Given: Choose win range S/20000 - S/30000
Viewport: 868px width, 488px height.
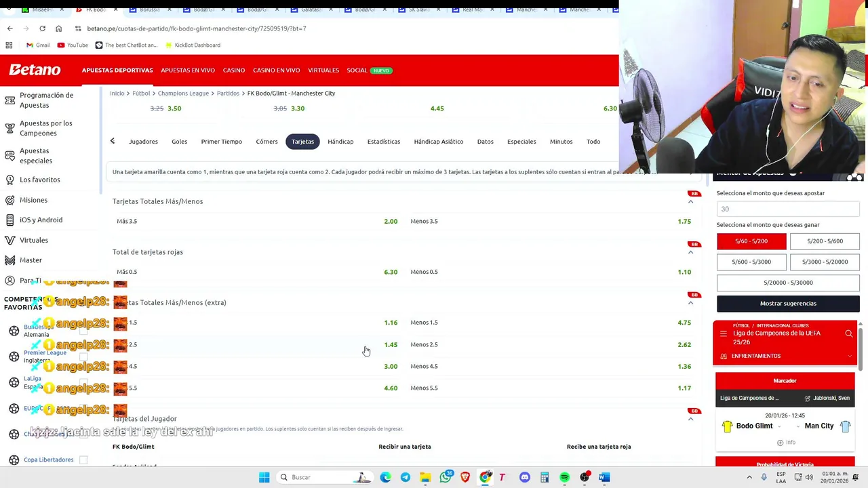Looking at the screenshot, I should click(788, 283).
